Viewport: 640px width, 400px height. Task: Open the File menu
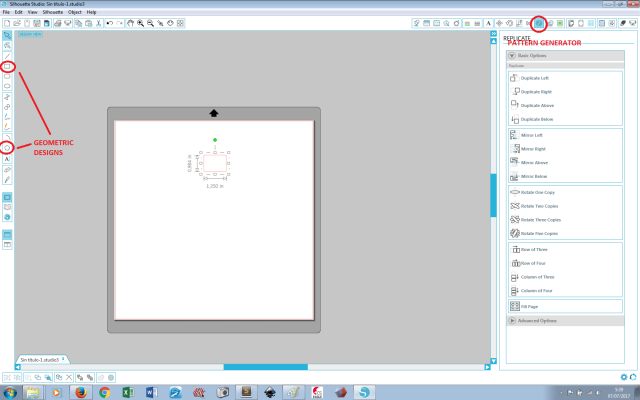(x=6, y=12)
